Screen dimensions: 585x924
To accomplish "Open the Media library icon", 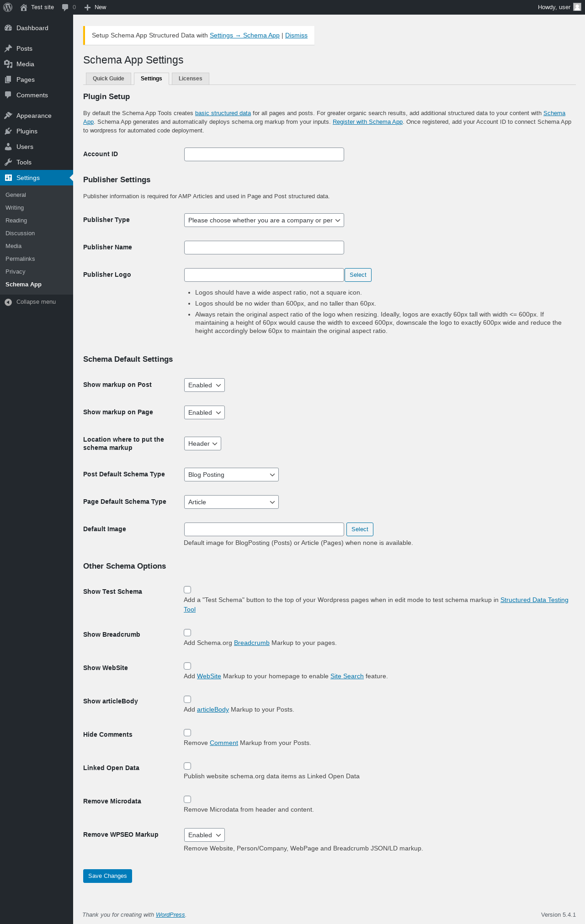I will pos(8,64).
